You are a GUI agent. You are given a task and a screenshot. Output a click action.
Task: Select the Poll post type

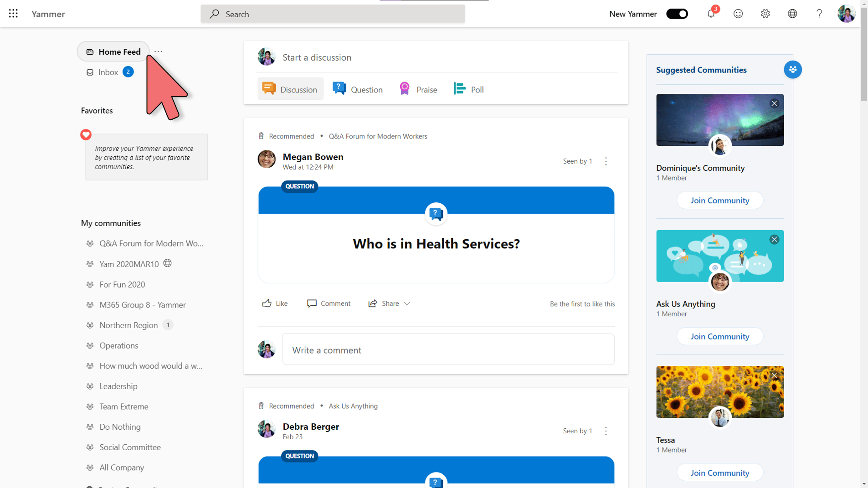(469, 89)
